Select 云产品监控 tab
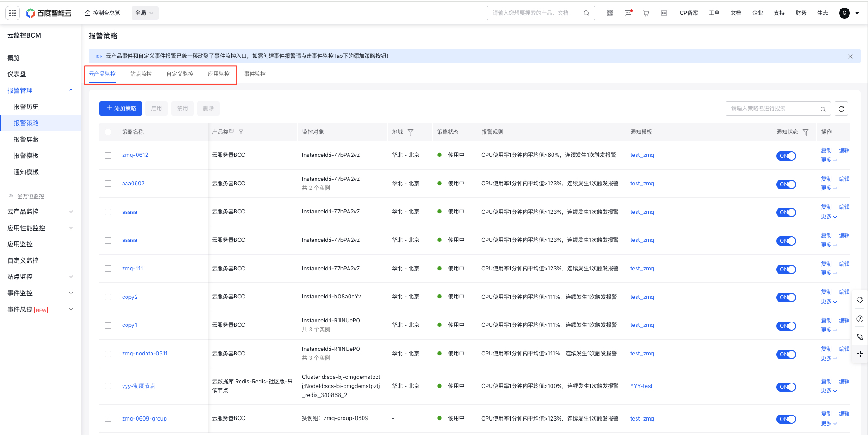Viewport: 868px width, 435px height. (102, 74)
